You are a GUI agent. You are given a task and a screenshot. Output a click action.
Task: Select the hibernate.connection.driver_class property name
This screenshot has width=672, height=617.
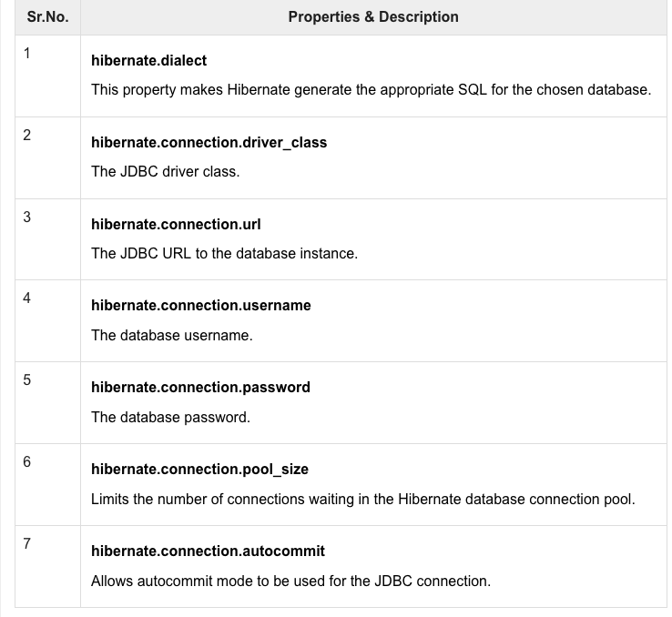[209, 143]
